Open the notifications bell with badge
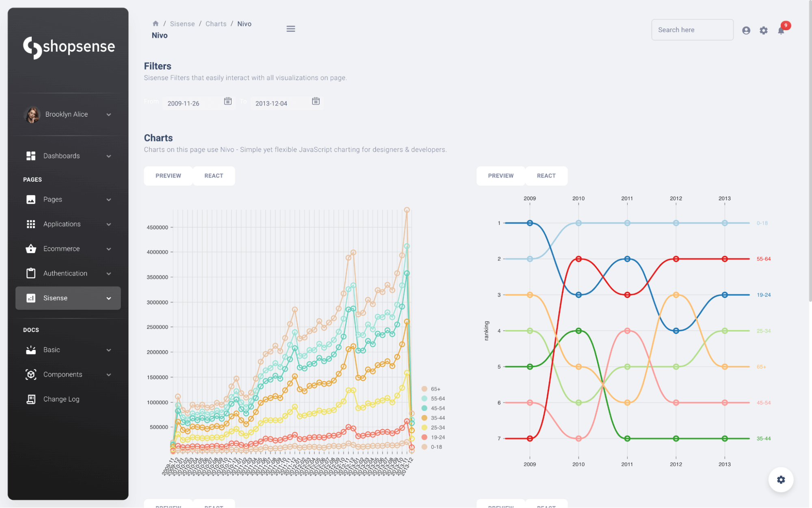This screenshot has width=812, height=508. coord(781,30)
